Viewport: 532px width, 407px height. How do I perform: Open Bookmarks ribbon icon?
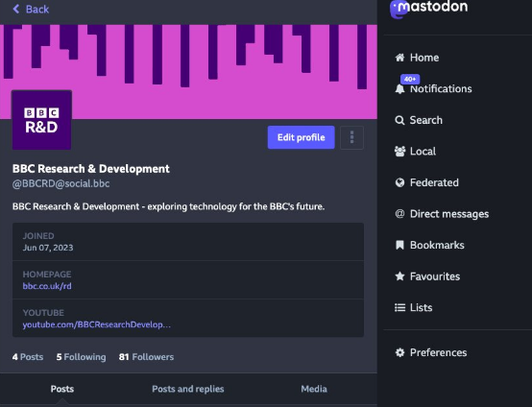(x=400, y=245)
